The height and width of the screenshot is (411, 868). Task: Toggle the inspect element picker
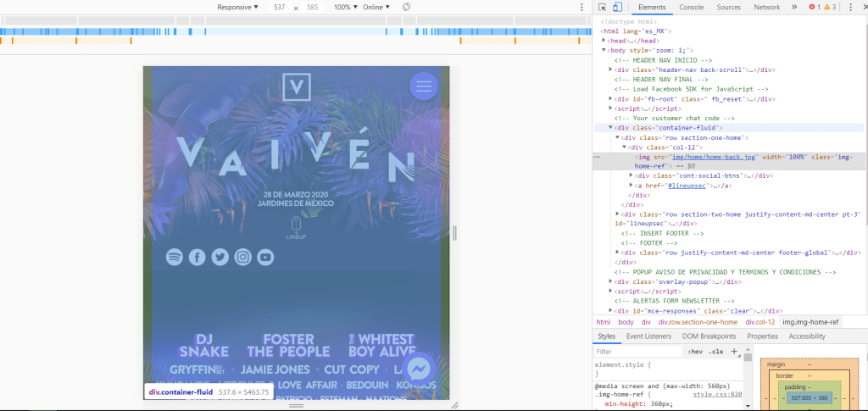(602, 7)
